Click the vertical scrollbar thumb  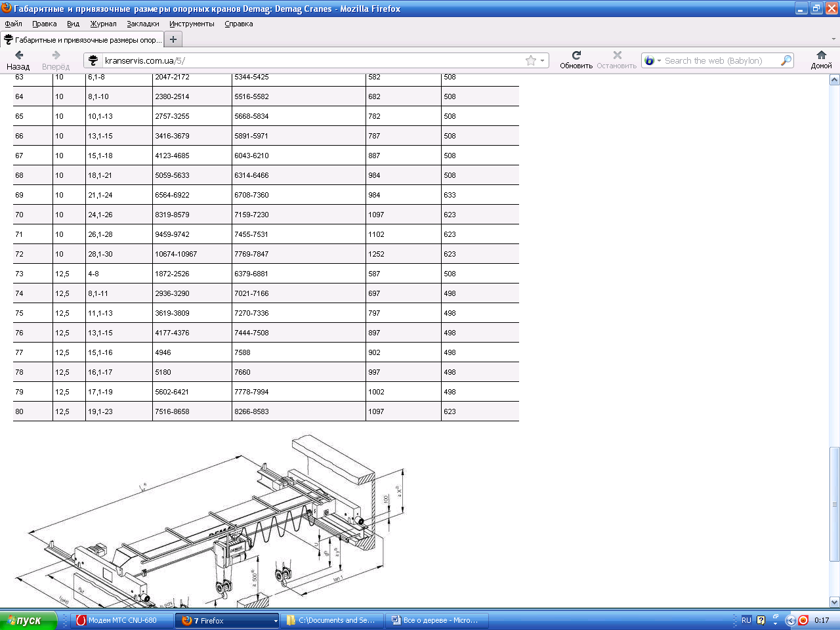834,504
